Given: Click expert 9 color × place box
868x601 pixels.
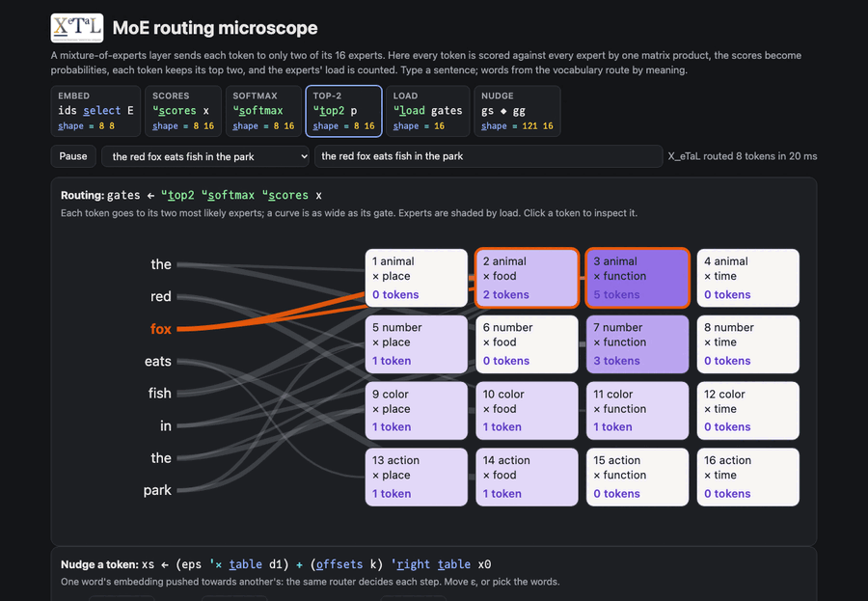Looking at the screenshot, I should point(417,410).
